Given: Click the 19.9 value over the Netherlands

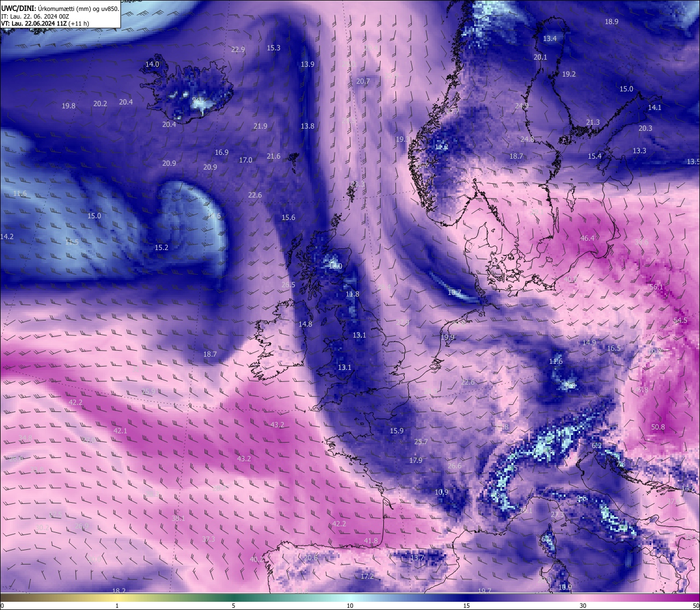Looking at the screenshot, I should (x=447, y=338).
